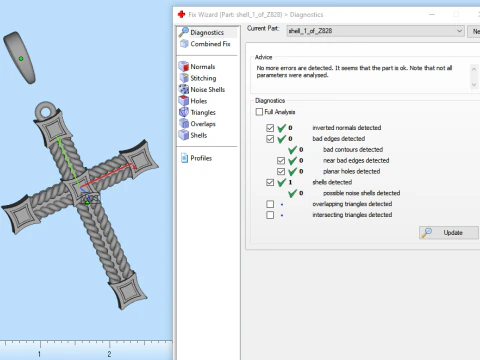Open the Triangles fix icon
The height and width of the screenshot is (360, 480).
[x=184, y=112]
